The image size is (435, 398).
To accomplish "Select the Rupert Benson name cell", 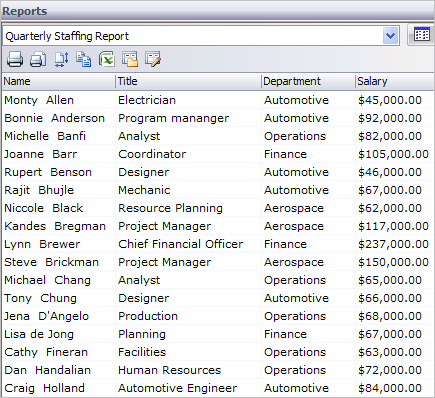I will [59, 172].
